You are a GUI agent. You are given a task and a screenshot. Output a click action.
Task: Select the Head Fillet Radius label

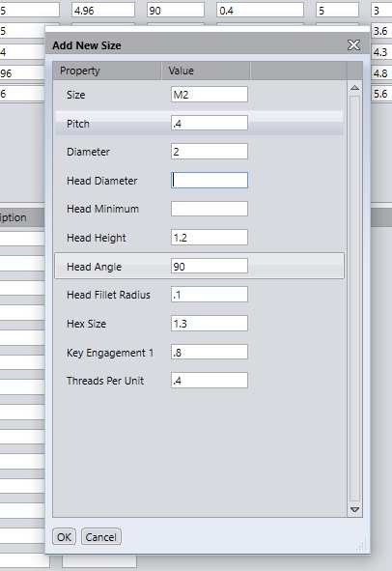point(108,295)
